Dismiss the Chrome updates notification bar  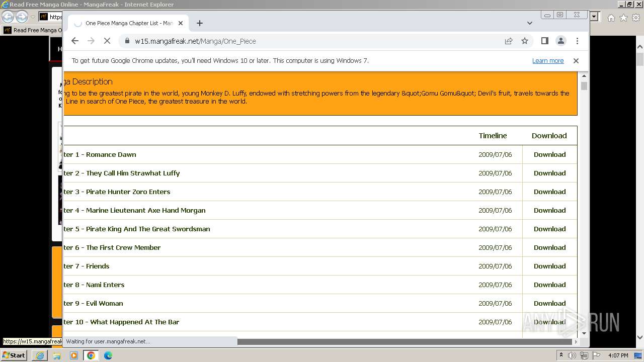pos(576,61)
